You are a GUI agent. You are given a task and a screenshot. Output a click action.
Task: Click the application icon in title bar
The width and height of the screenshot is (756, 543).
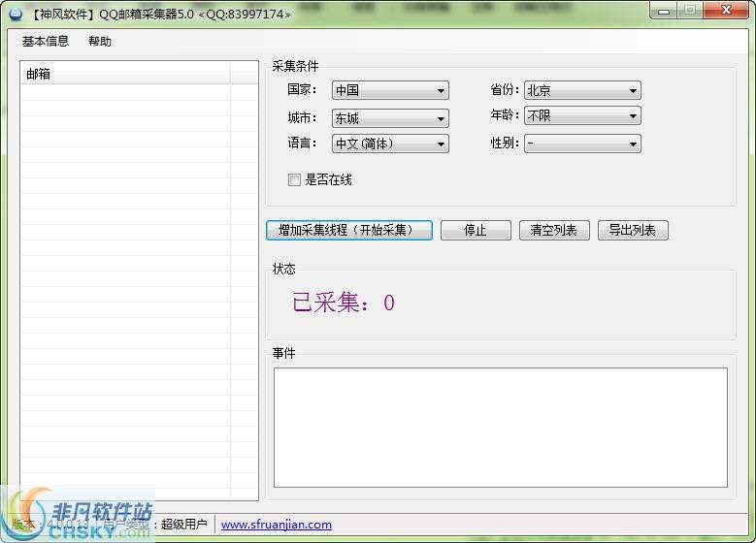16,14
